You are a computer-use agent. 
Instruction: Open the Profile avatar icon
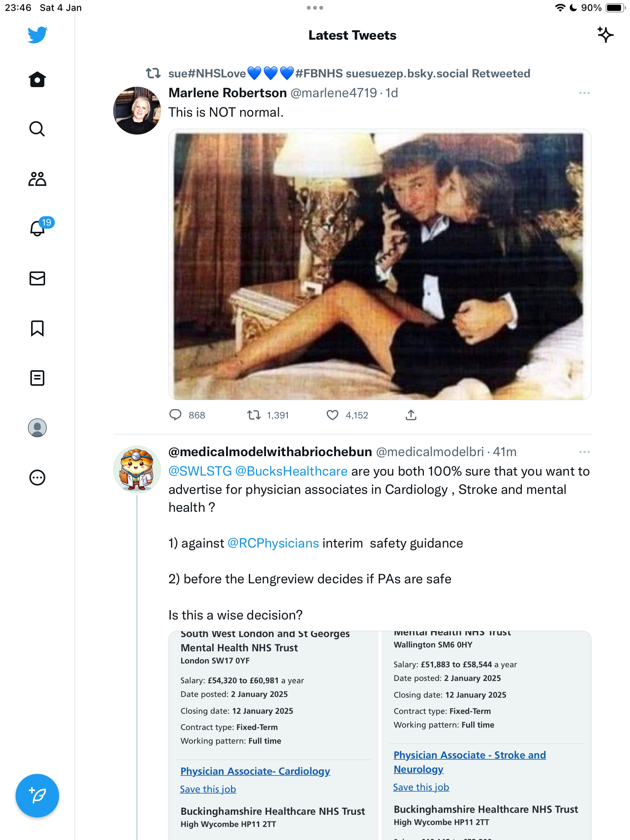tap(37, 428)
